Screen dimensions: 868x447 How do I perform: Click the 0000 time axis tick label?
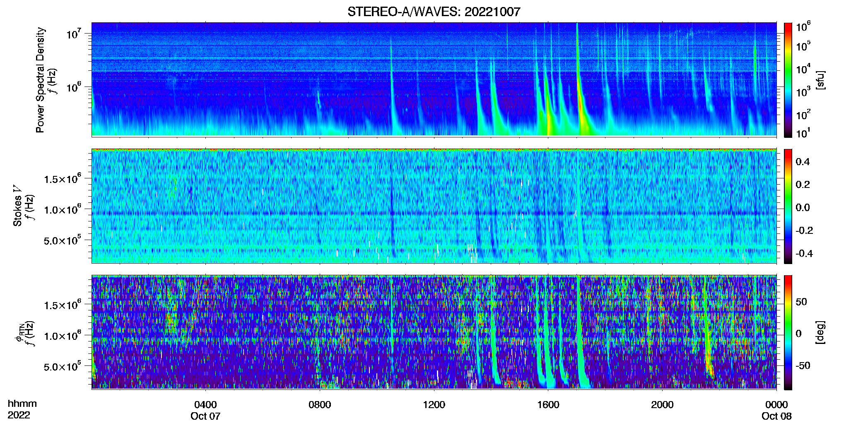click(x=776, y=405)
